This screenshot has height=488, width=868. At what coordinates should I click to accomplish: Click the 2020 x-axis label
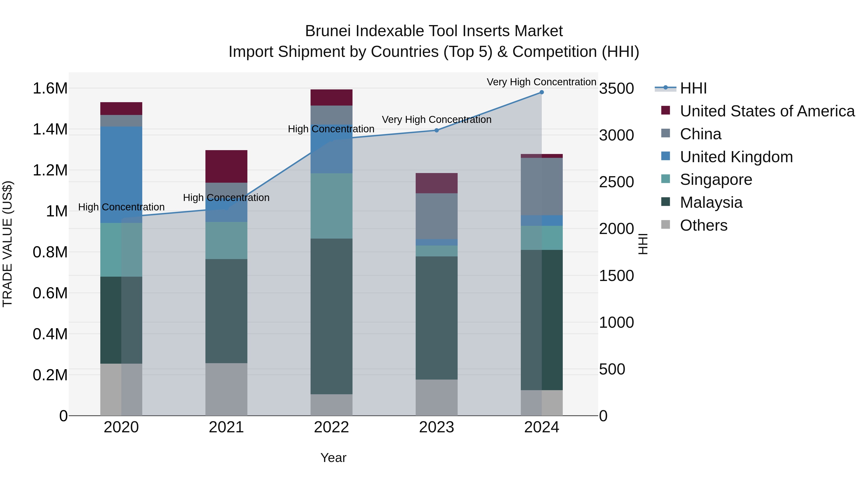click(121, 427)
